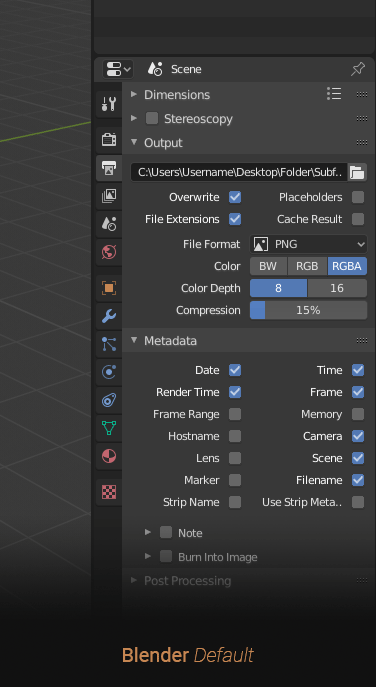Screen dimensions: 376x687
Task: Enable Burn Into Image checkbox
Action: pyautogui.click(x=166, y=556)
